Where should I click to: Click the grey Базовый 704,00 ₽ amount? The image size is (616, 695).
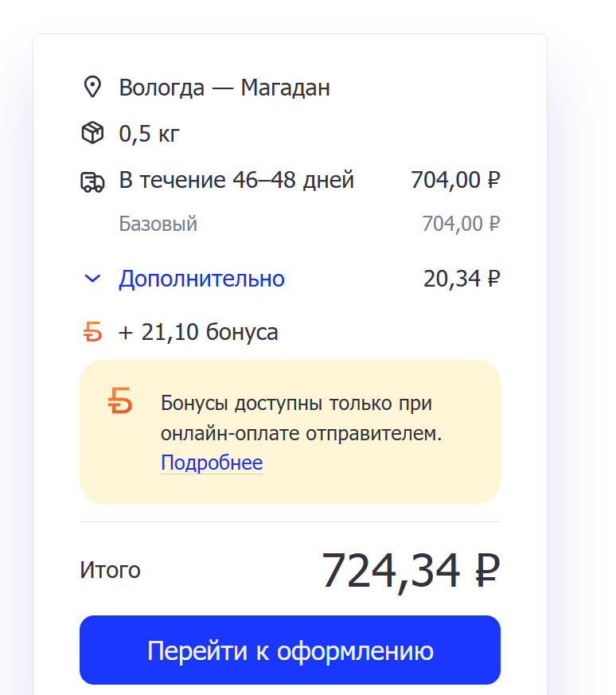pyautogui.click(x=461, y=224)
